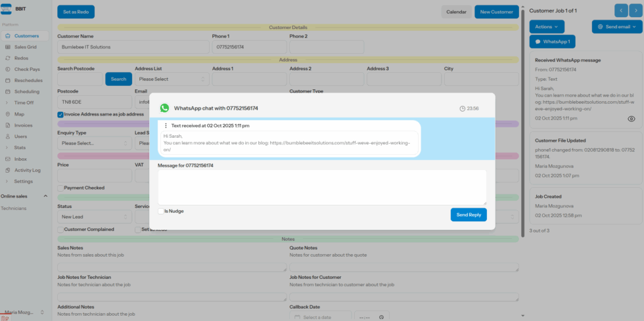Click the Send Reply button
Viewport: 644px width, 321px height.
[469, 215]
